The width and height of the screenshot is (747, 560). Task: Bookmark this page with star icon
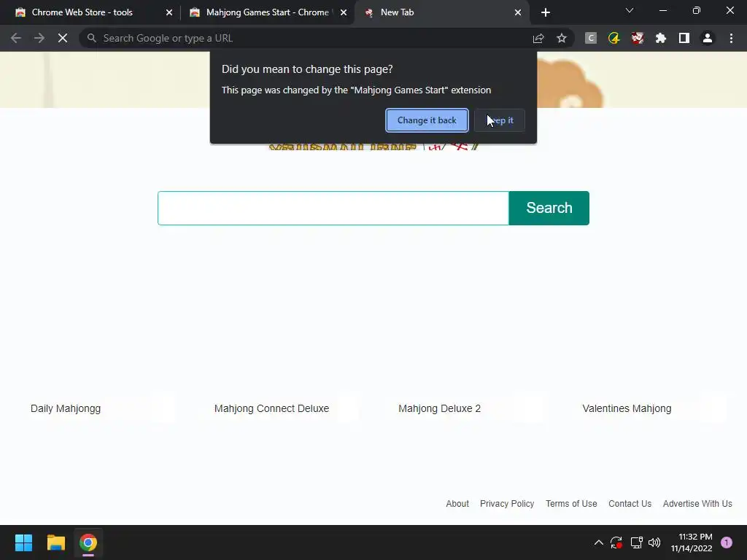[562, 38]
